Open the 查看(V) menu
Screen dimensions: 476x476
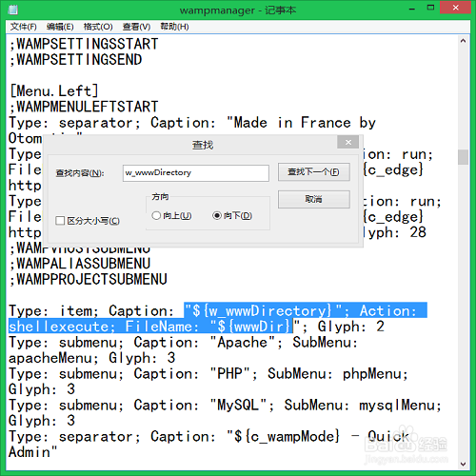pos(136,27)
